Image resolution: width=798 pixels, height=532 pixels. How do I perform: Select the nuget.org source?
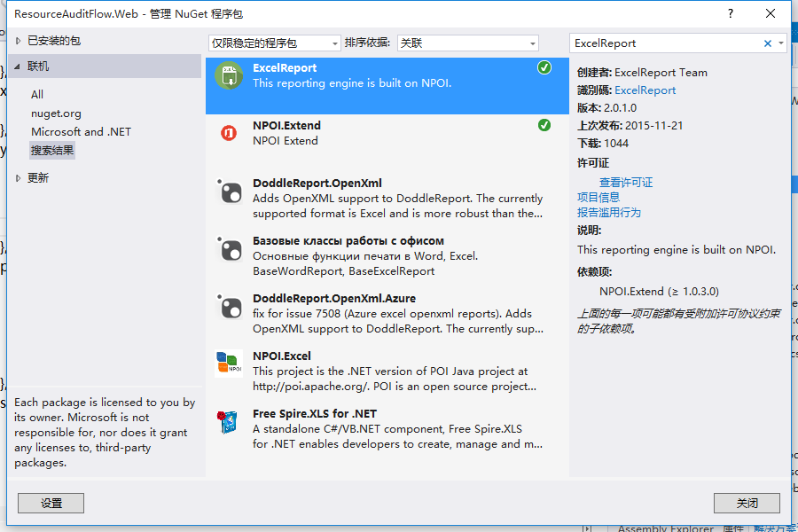(56, 113)
